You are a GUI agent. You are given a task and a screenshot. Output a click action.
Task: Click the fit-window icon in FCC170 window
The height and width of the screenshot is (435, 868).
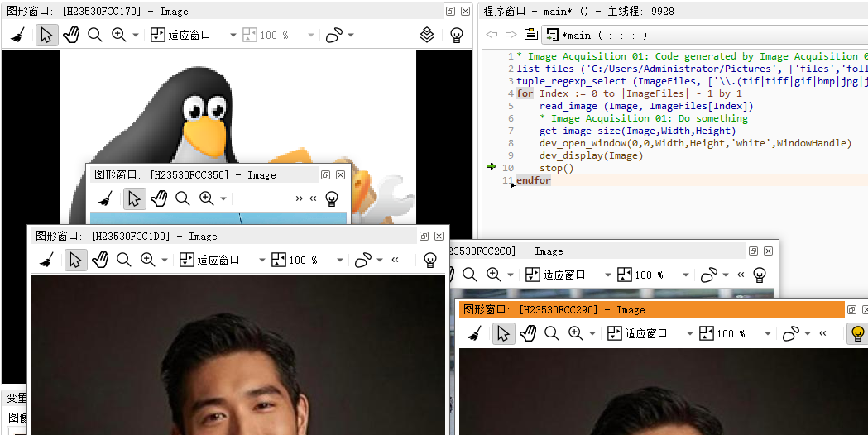coord(158,35)
